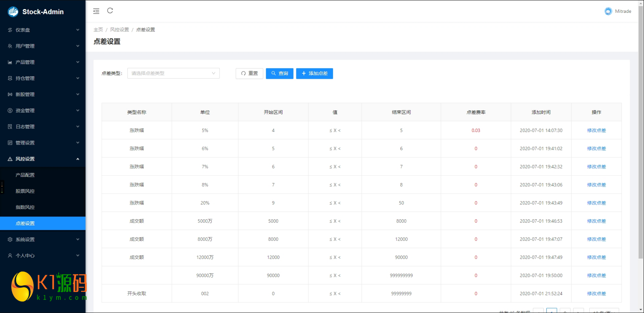The image size is (644, 313).
Task: Collapse the sidebar with the menu fold icon
Action: 96,11
